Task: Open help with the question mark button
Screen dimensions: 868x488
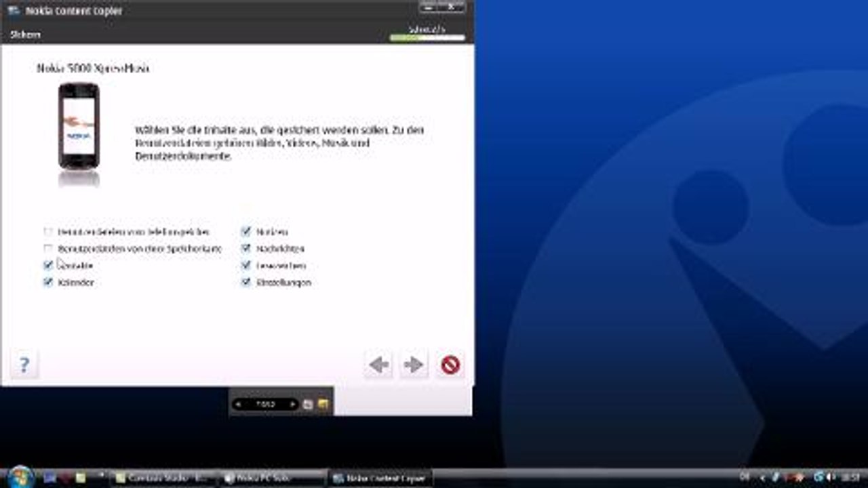Action: click(24, 365)
